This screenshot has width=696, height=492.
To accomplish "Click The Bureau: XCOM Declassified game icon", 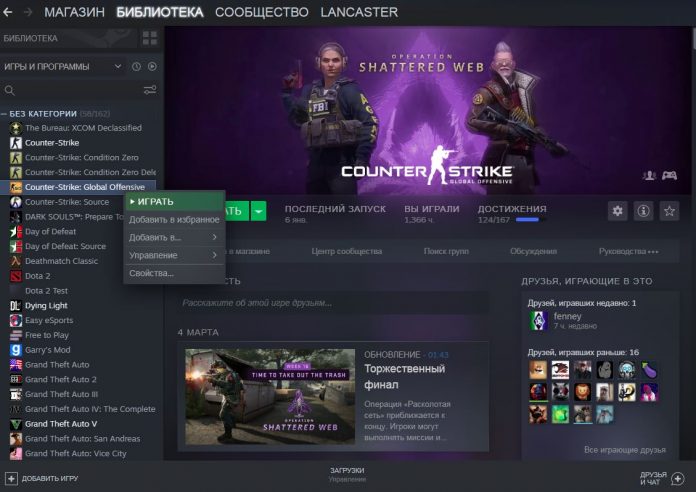I will (16, 128).
